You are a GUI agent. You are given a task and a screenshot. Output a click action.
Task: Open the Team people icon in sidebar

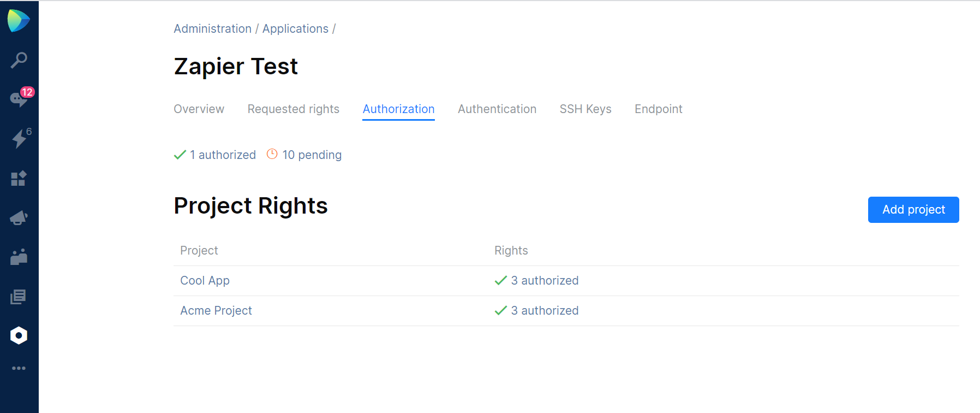point(19,257)
